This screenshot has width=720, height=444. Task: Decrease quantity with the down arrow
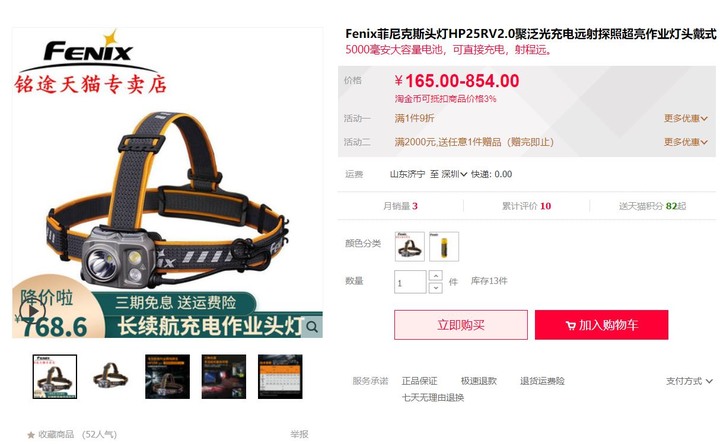pos(435,288)
